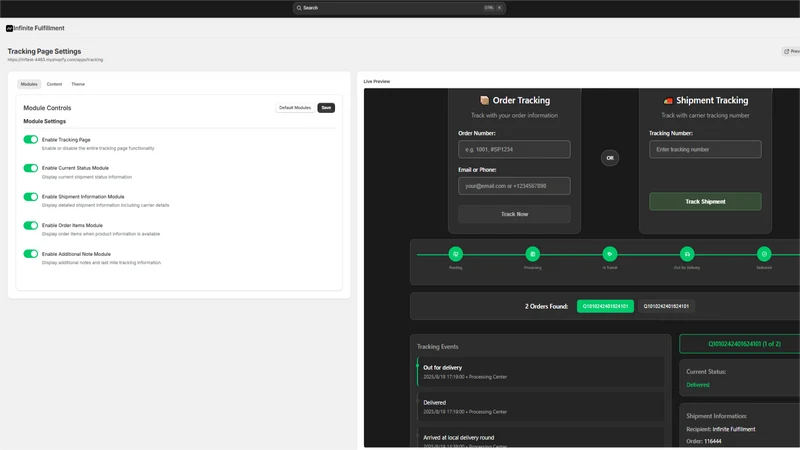Toggle Enable Tracking Page switch
This screenshot has width=800, height=450.
pos(31,139)
